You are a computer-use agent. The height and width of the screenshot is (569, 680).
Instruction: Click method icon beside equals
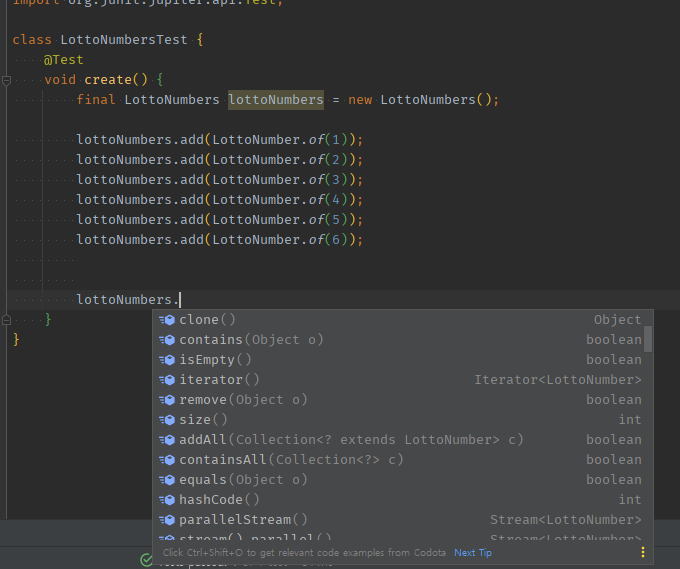tap(167, 479)
